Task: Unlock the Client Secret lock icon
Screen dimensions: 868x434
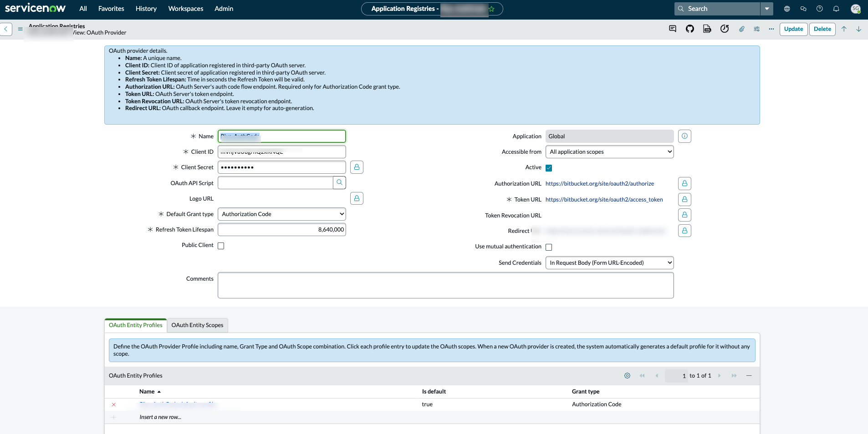Action: coord(357,167)
